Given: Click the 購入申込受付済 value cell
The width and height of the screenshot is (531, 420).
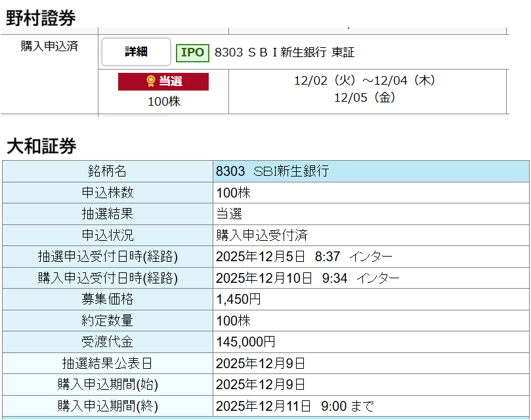Looking at the screenshot, I should [x=371, y=236].
